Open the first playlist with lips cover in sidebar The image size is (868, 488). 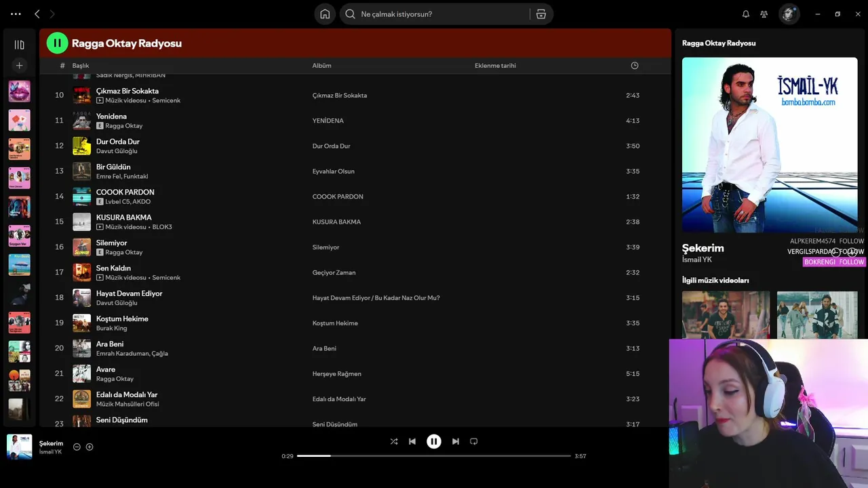[19, 91]
